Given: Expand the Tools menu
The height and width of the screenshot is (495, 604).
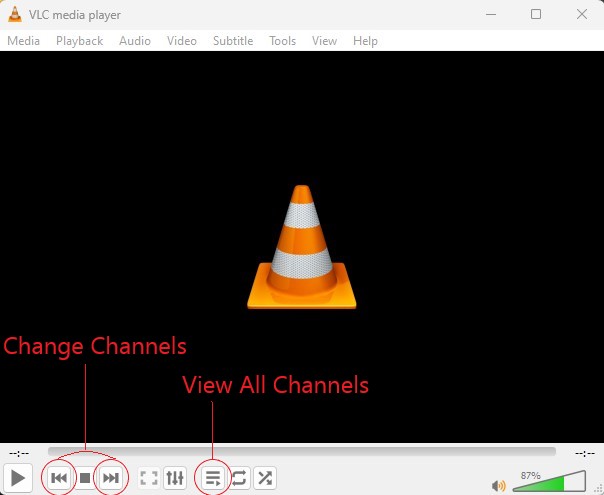Looking at the screenshot, I should (x=283, y=41).
